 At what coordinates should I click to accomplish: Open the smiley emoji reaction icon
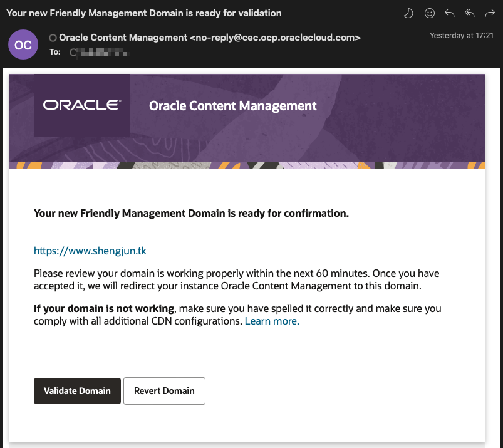coord(430,13)
